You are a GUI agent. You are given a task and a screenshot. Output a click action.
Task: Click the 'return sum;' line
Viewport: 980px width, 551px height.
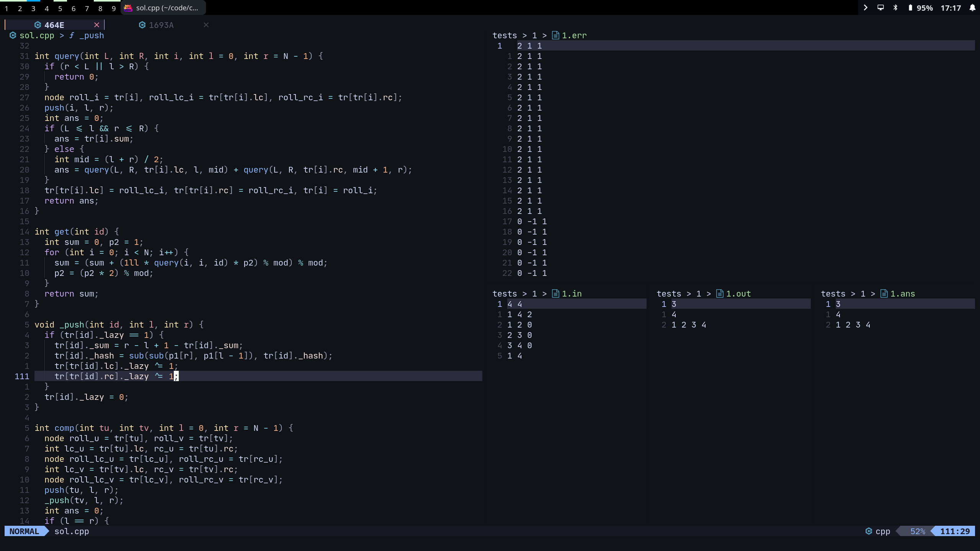click(x=72, y=293)
